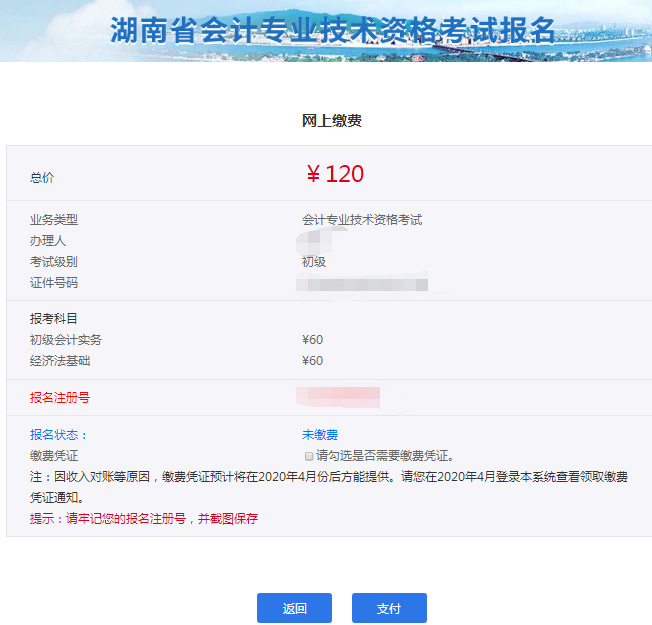The height and width of the screenshot is (625, 652).
Task: Click the blurred registration number value
Action: 338,397
